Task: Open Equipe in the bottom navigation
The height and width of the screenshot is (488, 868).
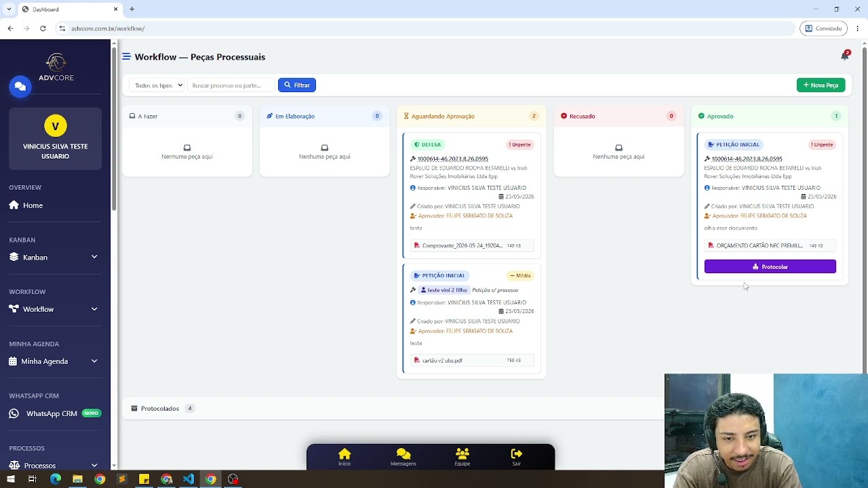Action: coord(462,457)
